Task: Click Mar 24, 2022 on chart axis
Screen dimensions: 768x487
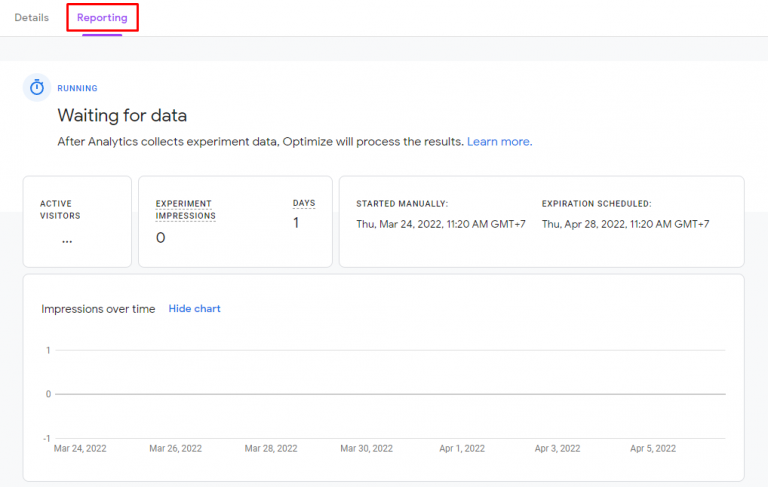Action: tap(80, 449)
